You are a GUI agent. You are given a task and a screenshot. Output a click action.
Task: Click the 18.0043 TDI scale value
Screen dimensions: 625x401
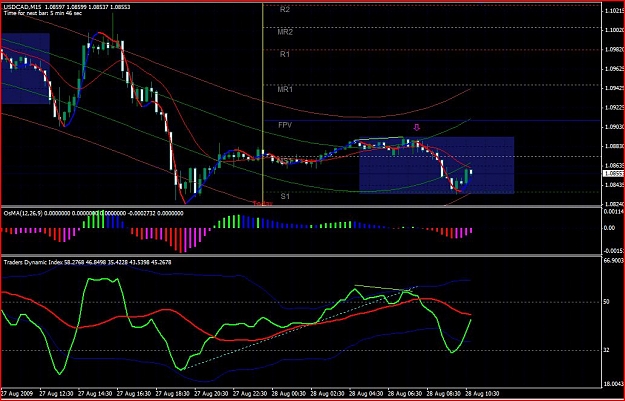(614, 384)
